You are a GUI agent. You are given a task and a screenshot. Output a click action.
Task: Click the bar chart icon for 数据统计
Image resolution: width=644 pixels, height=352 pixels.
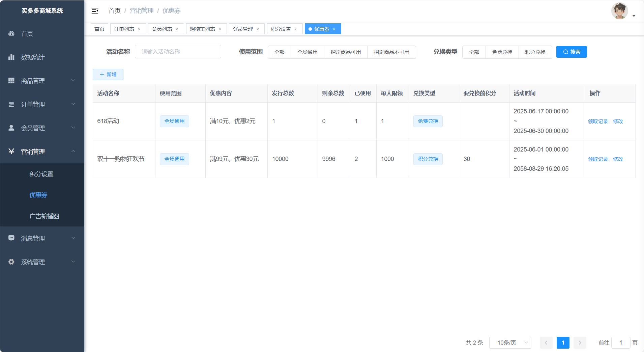11,57
